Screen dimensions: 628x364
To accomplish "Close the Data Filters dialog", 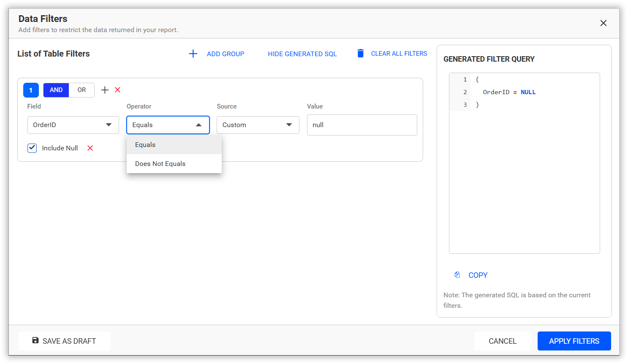I will (x=604, y=23).
